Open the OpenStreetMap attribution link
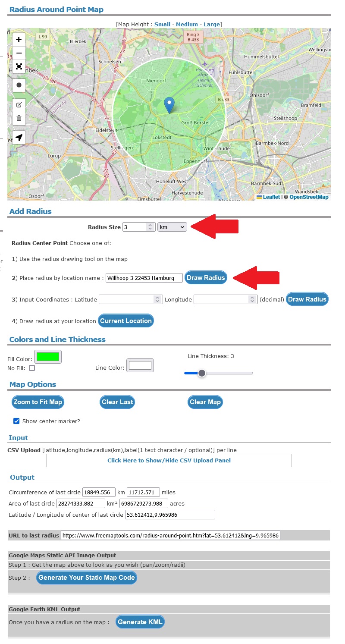The height and width of the screenshot is (644, 345). point(309,197)
